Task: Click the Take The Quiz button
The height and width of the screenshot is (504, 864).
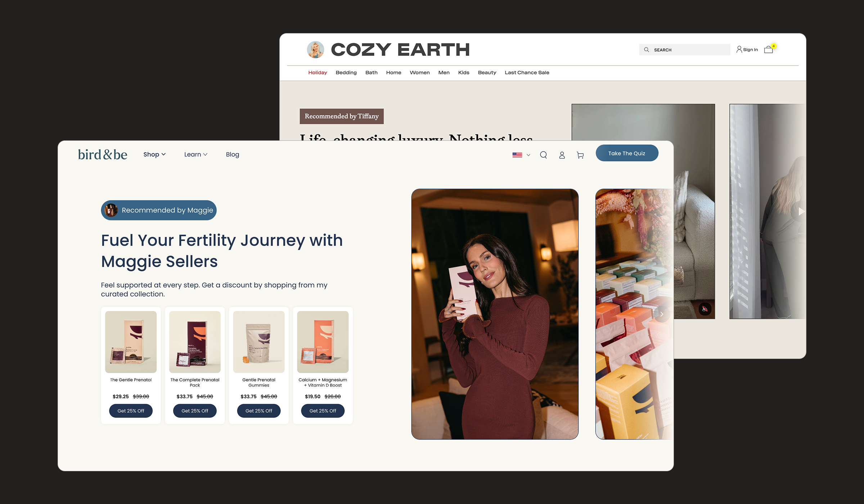Action: pyautogui.click(x=627, y=153)
